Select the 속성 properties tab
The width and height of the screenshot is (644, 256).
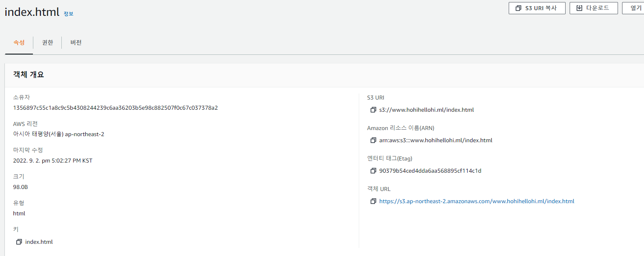click(19, 42)
